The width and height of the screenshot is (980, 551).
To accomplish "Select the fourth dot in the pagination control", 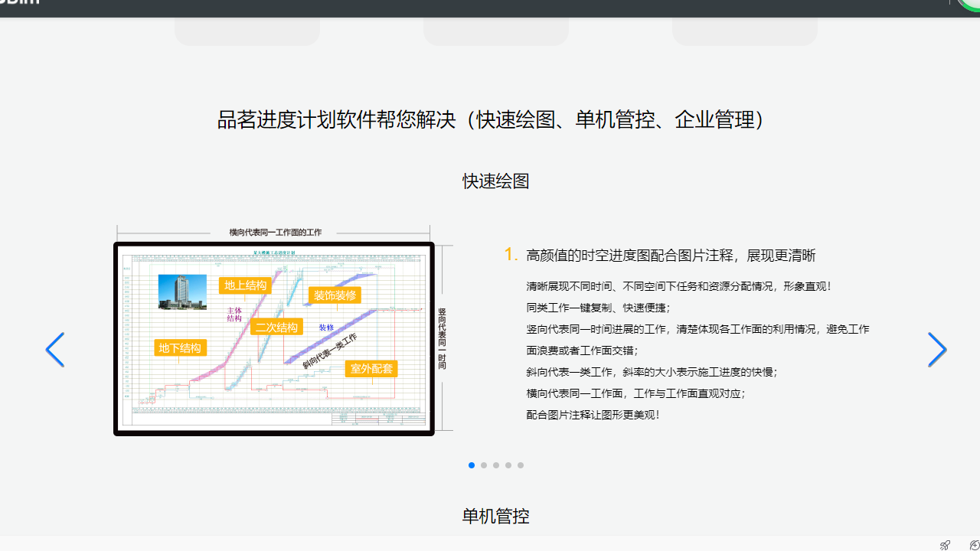I will click(508, 465).
